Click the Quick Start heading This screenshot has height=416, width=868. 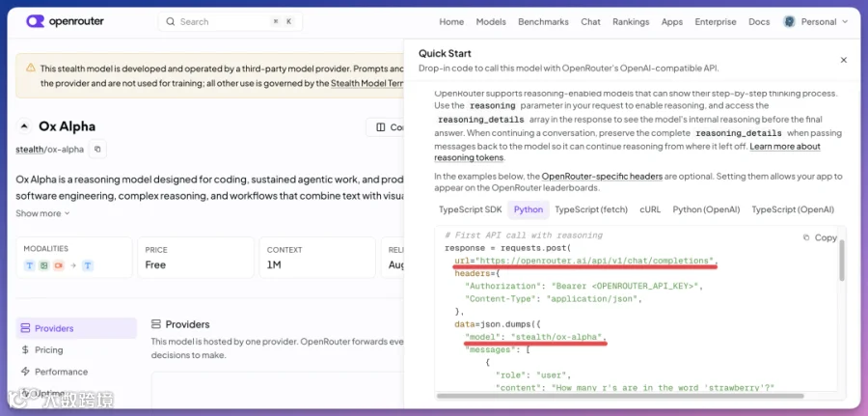pyautogui.click(x=445, y=54)
